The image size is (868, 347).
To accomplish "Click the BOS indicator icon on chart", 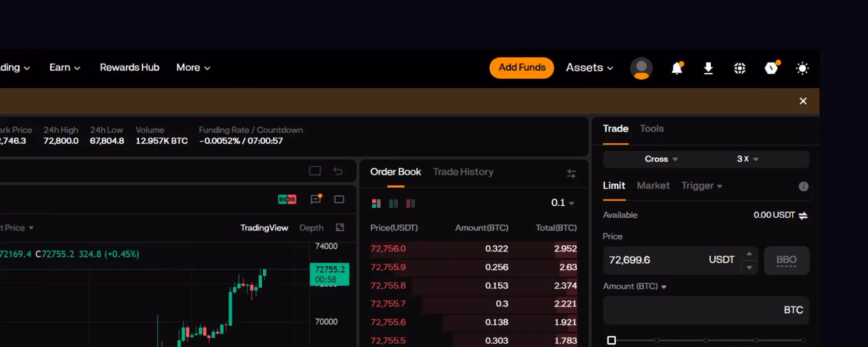I will tap(287, 199).
